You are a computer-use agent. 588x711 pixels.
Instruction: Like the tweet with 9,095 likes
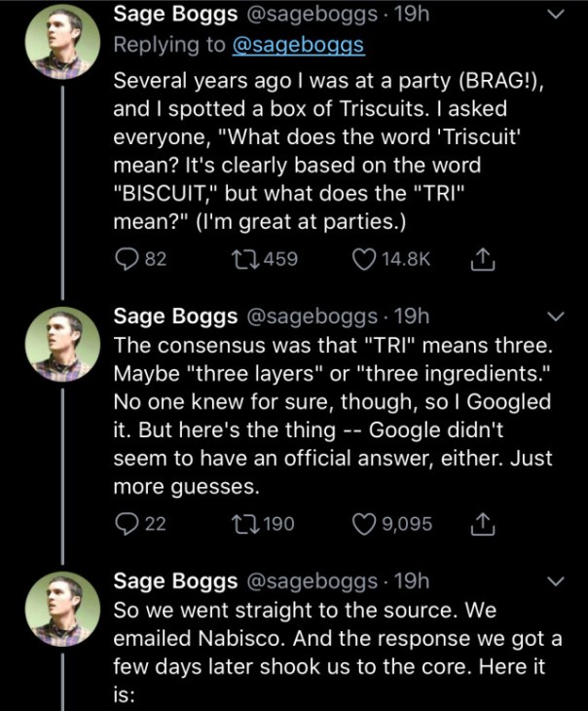[x=365, y=524]
